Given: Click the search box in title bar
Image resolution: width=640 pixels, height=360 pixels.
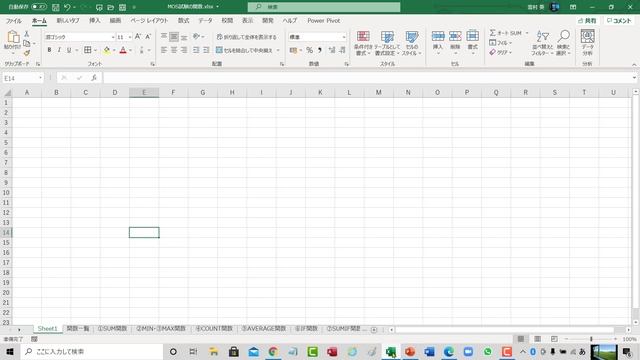Looking at the screenshot, I should (324, 7).
